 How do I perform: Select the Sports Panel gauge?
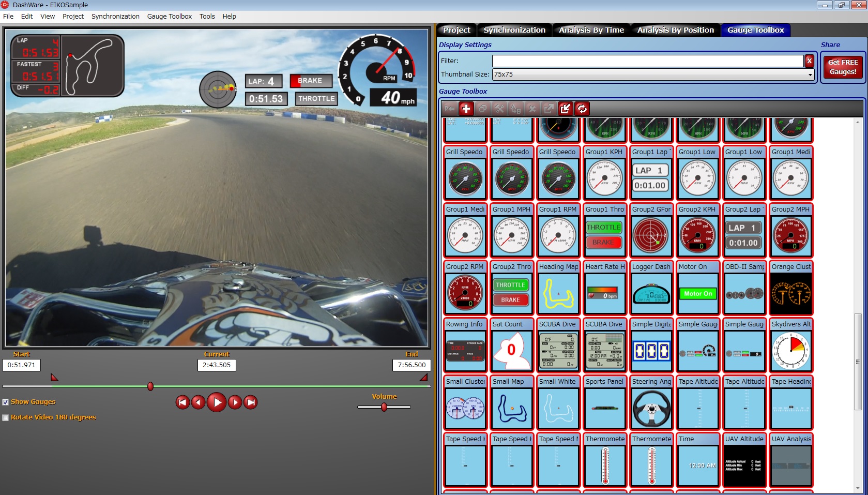[x=604, y=402]
